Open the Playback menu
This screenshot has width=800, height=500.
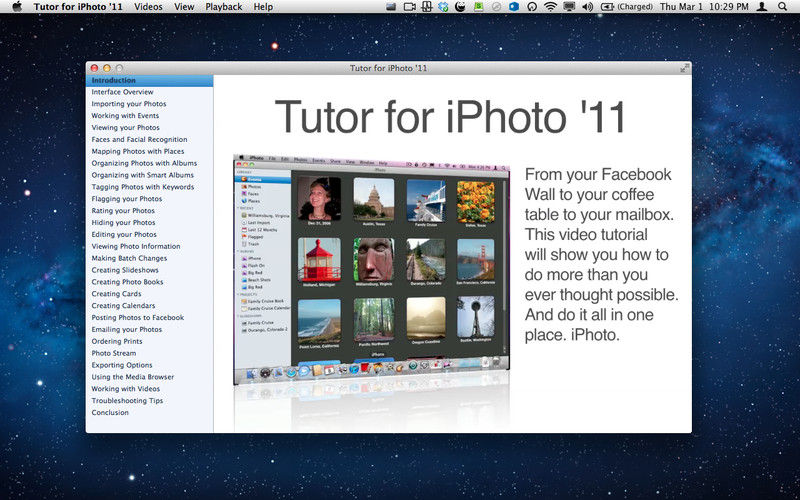click(x=224, y=7)
